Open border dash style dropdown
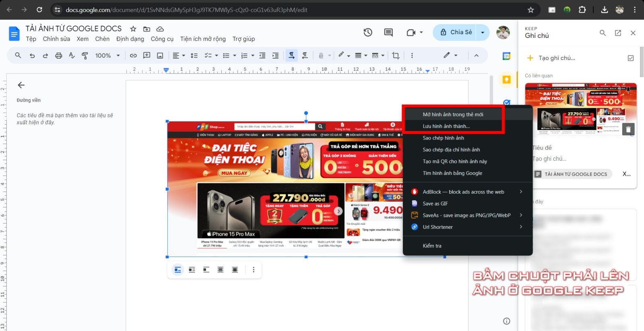The height and width of the screenshot is (331, 644). (378, 56)
